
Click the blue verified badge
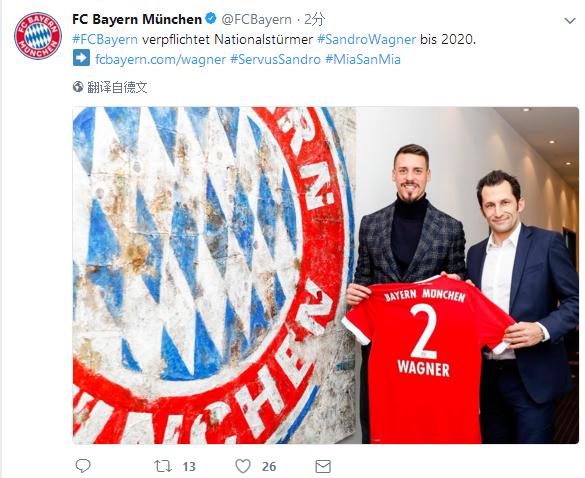point(211,18)
